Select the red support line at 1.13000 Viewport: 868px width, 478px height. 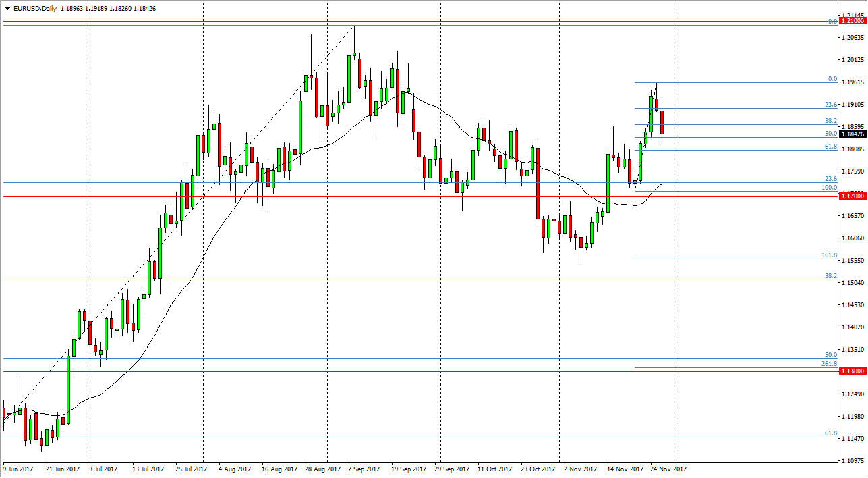click(405, 370)
